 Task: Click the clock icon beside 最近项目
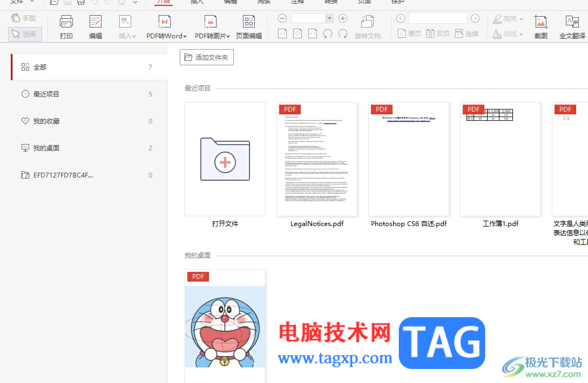[x=25, y=94]
